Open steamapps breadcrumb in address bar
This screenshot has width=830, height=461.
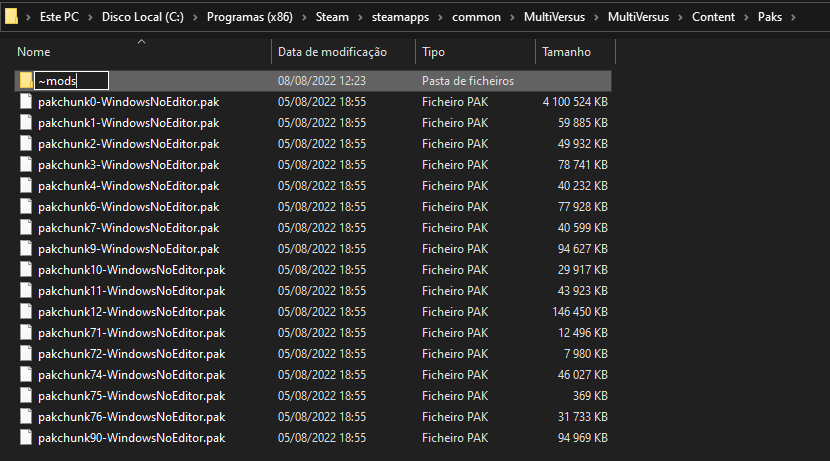coord(400,17)
